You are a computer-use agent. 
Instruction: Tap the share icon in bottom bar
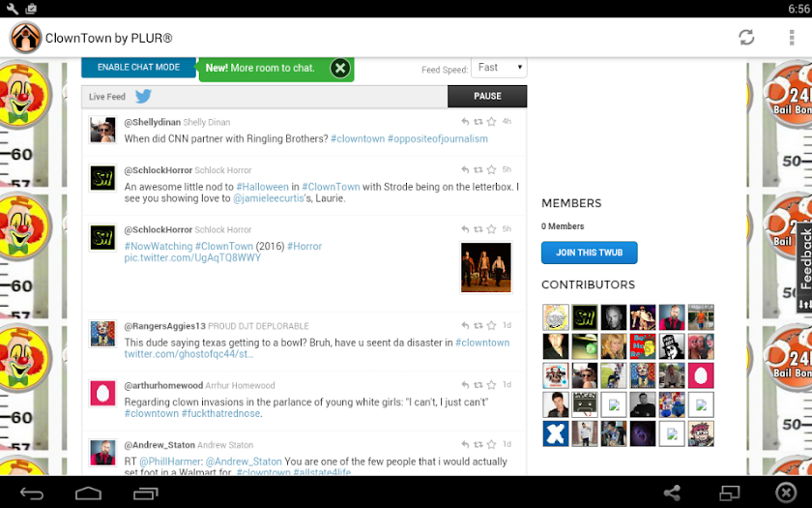point(672,493)
